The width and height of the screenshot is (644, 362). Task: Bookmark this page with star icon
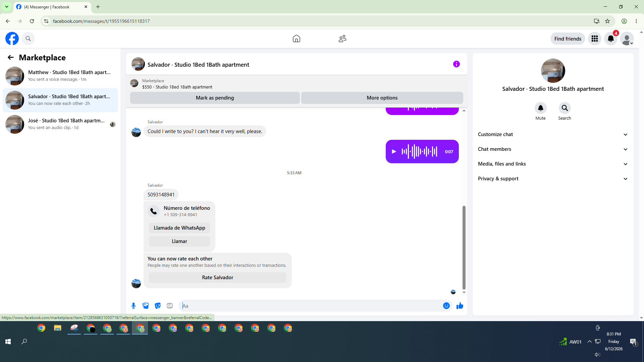(607, 21)
